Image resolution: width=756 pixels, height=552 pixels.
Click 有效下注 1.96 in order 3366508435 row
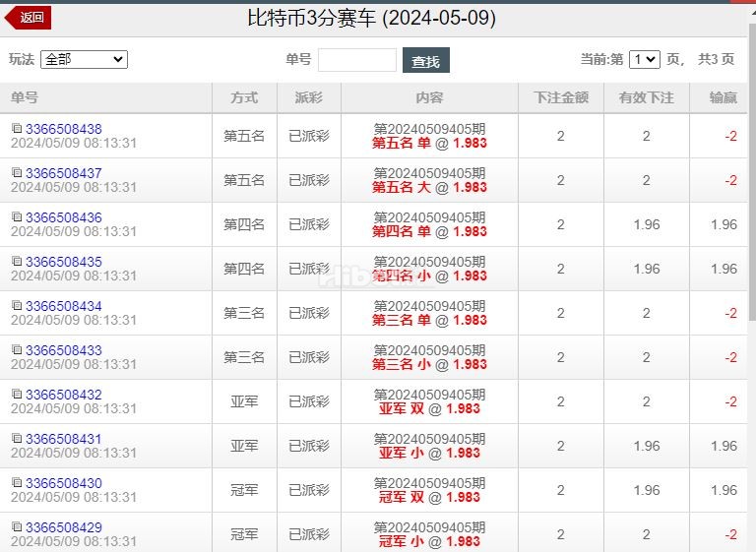click(647, 269)
